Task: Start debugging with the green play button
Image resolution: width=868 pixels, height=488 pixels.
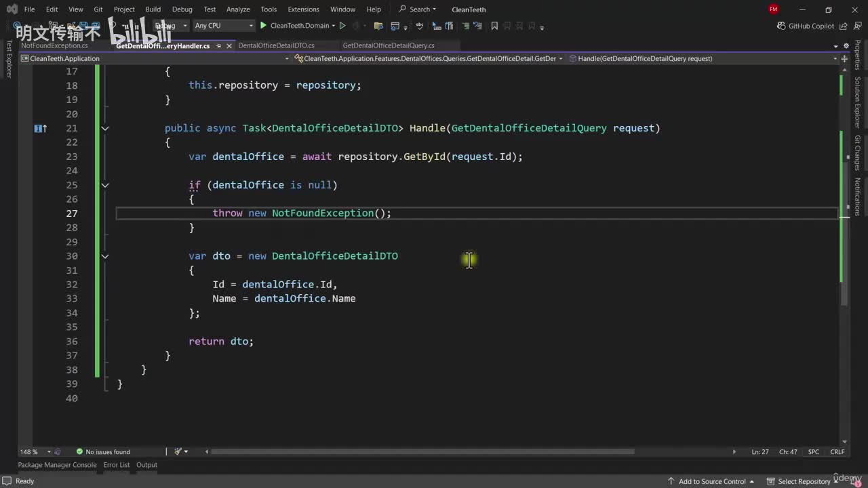Action: coord(263,26)
